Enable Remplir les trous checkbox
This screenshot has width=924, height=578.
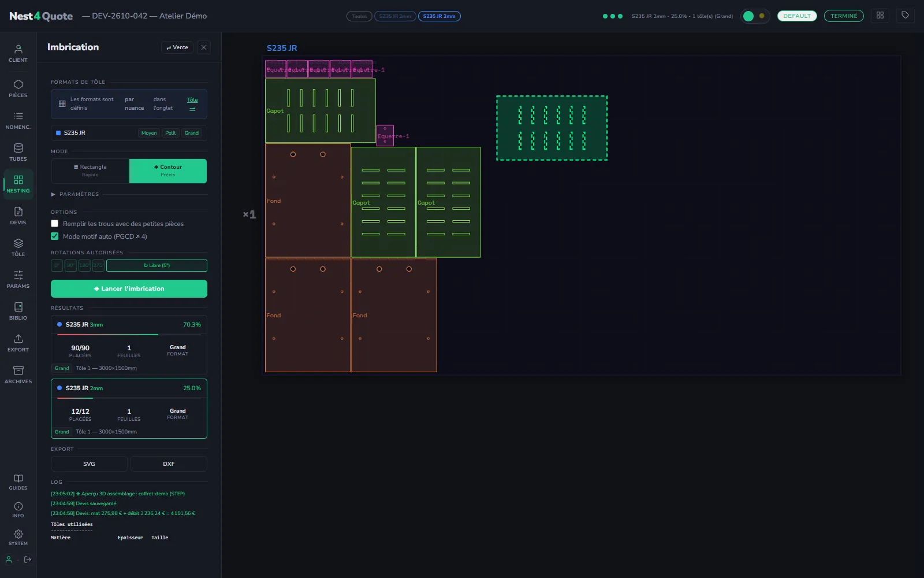pyautogui.click(x=55, y=224)
